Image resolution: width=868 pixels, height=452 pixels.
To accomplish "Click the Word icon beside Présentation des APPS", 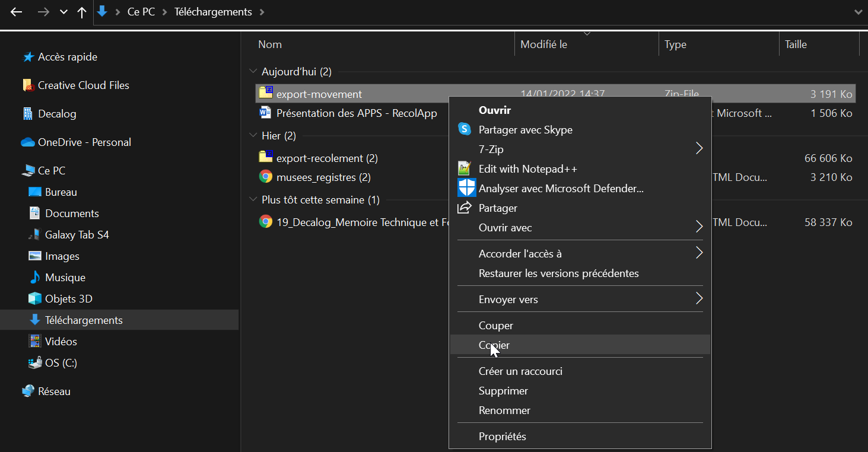I will click(x=266, y=113).
